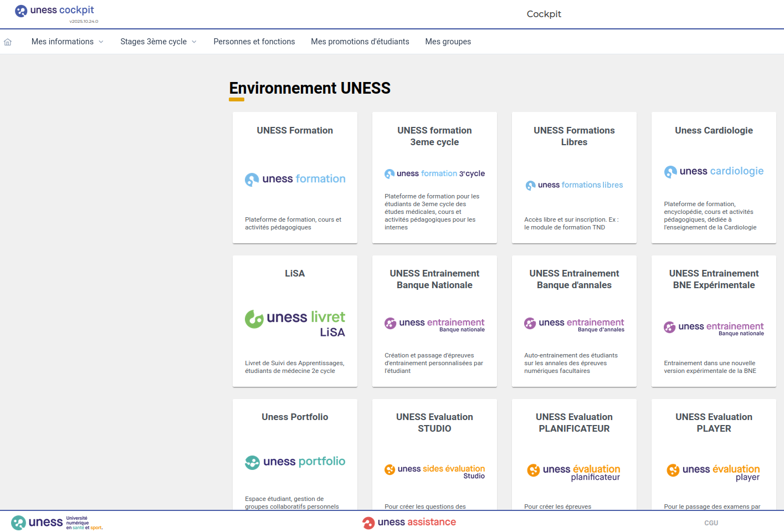Click the uness assistance link in footer
This screenshot has width=784, height=532.
[409, 522]
